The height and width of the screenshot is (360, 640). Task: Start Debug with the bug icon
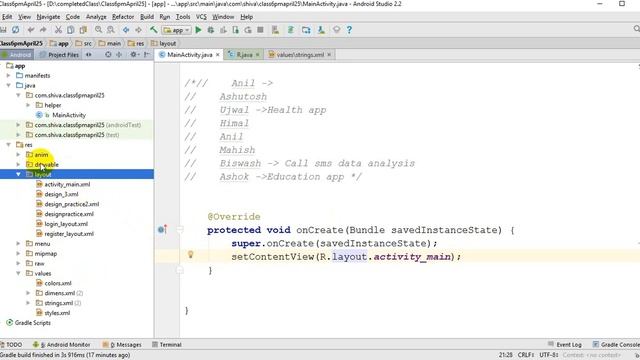coord(211,30)
